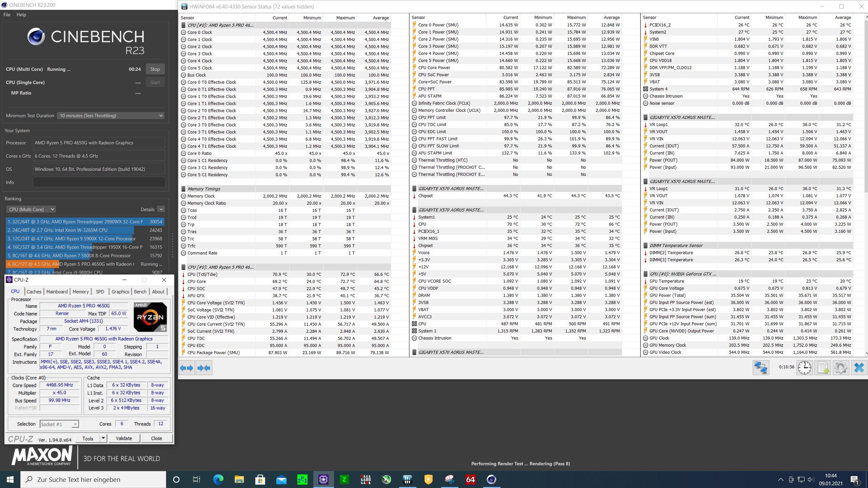Open notification center icon

855,480
